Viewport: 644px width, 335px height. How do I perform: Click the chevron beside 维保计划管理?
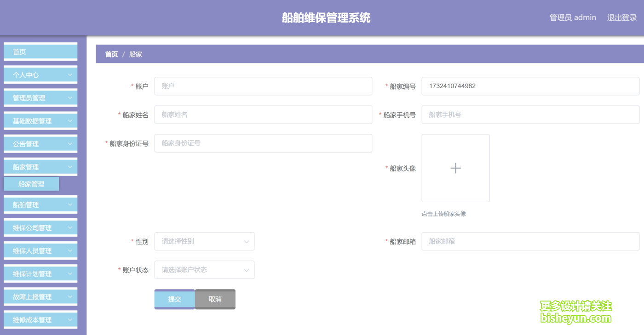[70, 274]
